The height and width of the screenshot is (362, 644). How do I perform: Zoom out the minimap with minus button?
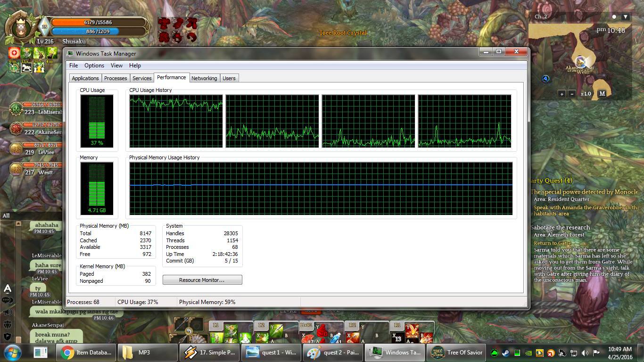click(572, 94)
